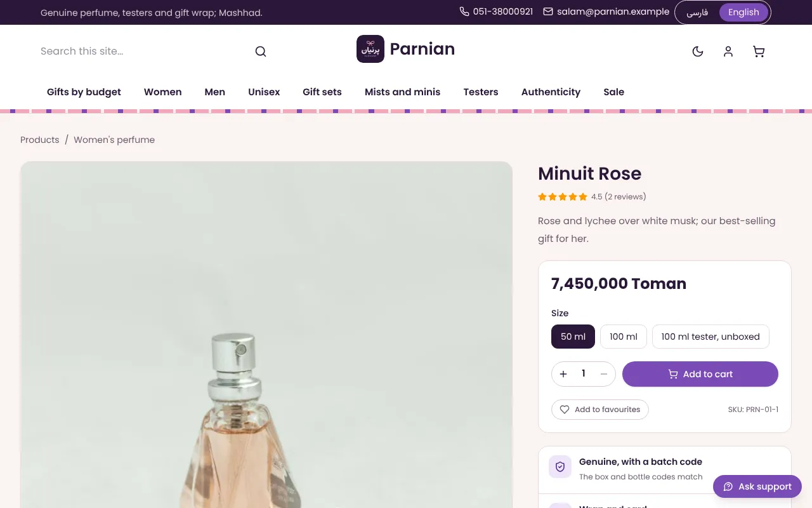Click the Add to cart button
The width and height of the screenshot is (812, 508).
[700, 374]
